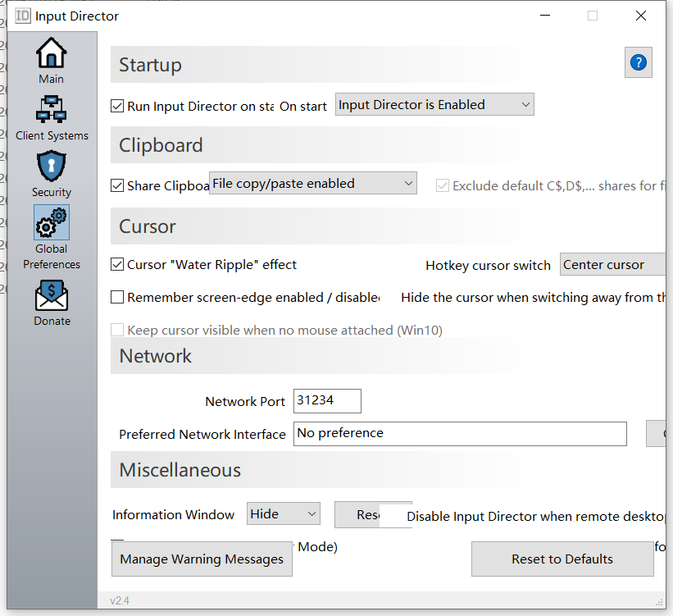Open the Main home icon

click(51, 52)
